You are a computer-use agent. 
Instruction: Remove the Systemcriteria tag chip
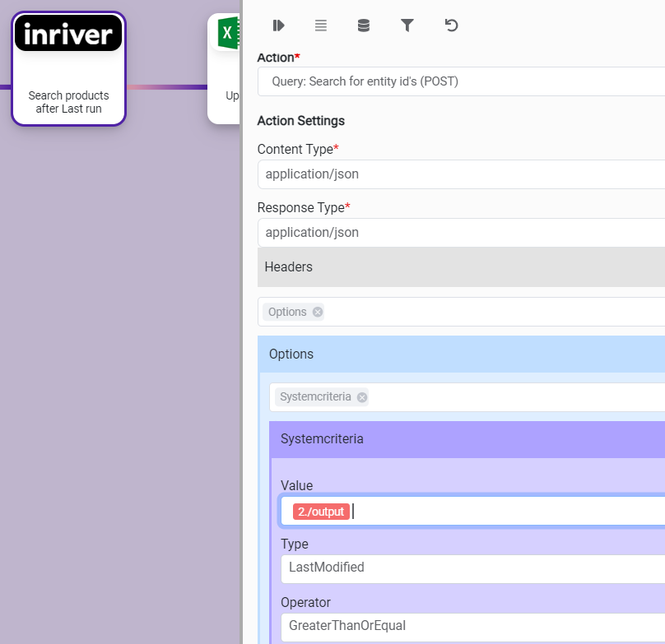click(x=362, y=397)
